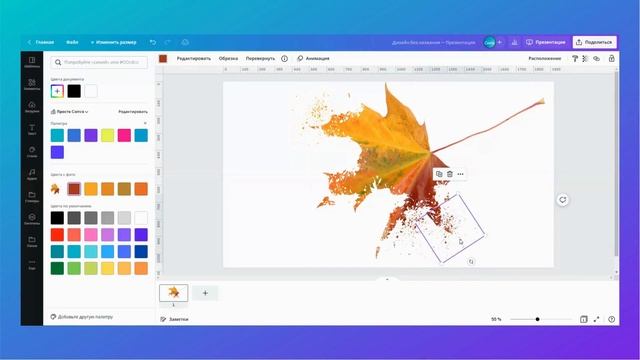Click Перевернуть flip option
Viewport: 640px width, 360px height.
click(260, 59)
